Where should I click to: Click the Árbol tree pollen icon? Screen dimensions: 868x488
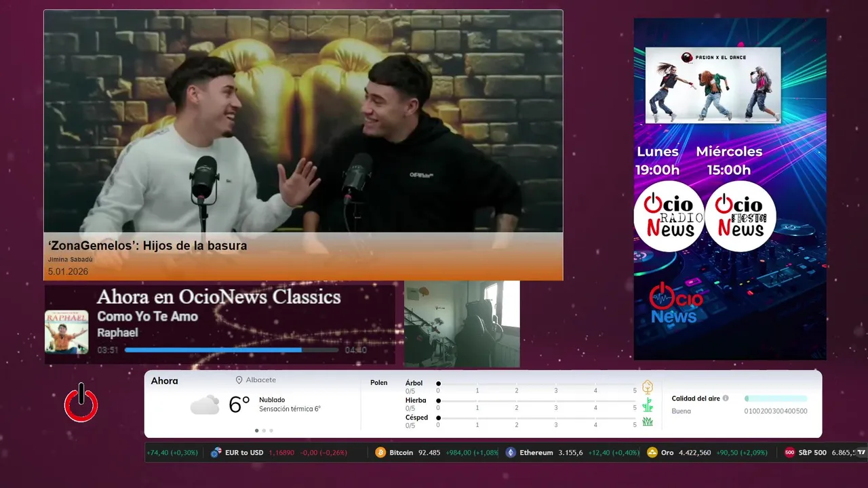click(x=648, y=387)
